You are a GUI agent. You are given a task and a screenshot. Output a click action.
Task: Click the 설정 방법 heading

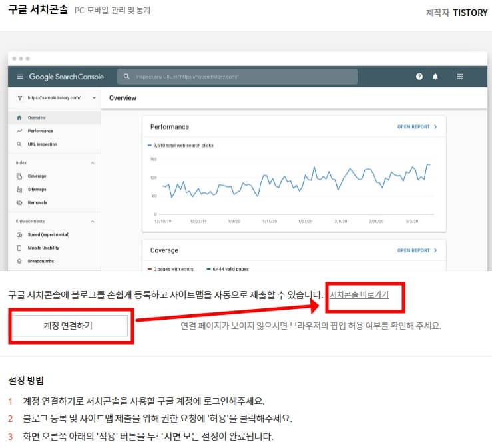[26, 381]
